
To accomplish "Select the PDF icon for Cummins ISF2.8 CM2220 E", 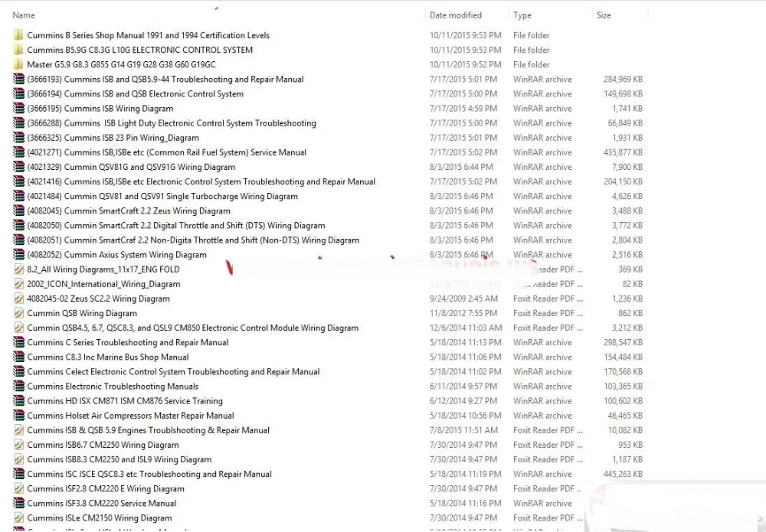I will [18, 488].
